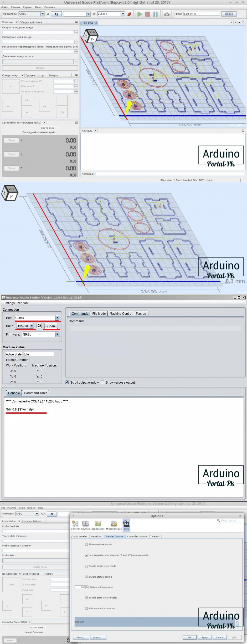Click left scroll arrow of 3D view tab bar
The height and width of the screenshot is (644, 247).
(231, 23)
